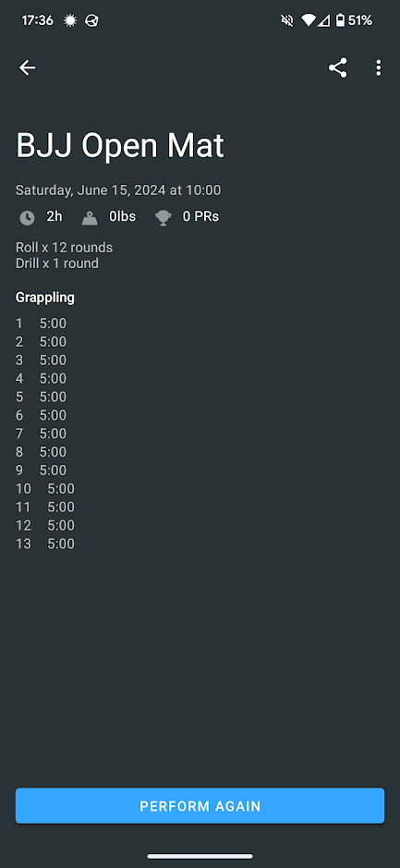400x868 pixels.
Task: Tap the Saturday, June 15 date text
Action: [118, 190]
